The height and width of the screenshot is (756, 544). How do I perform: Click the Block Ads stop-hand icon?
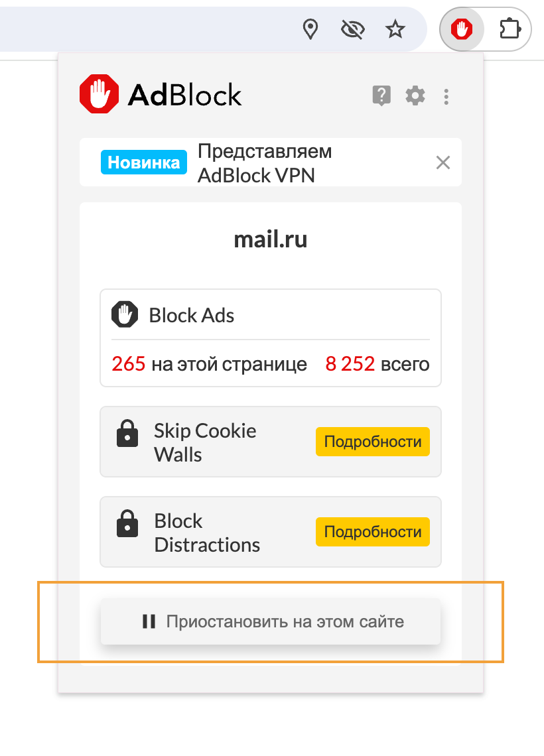124,315
